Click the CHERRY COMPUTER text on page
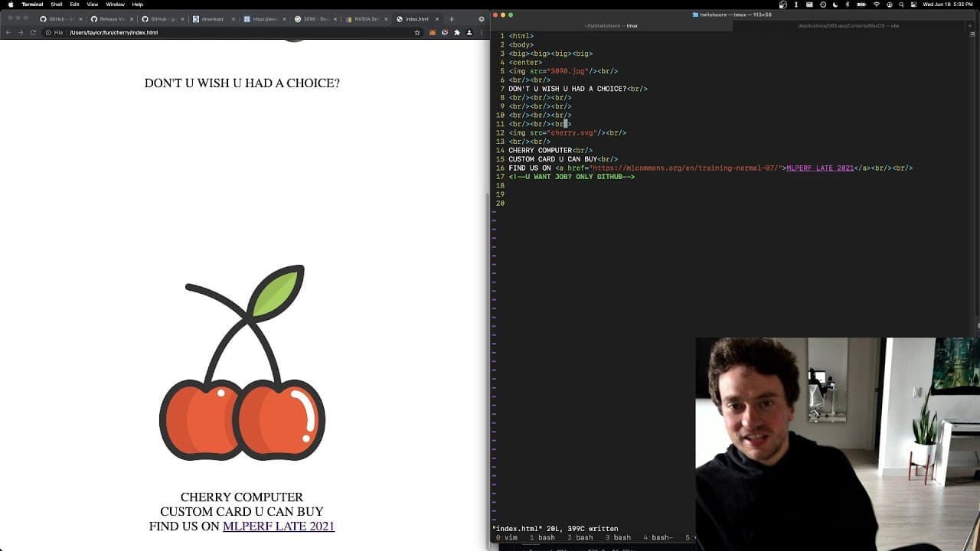The height and width of the screenshot is (551, 980). pyautogui.click(x=242, y=497)
